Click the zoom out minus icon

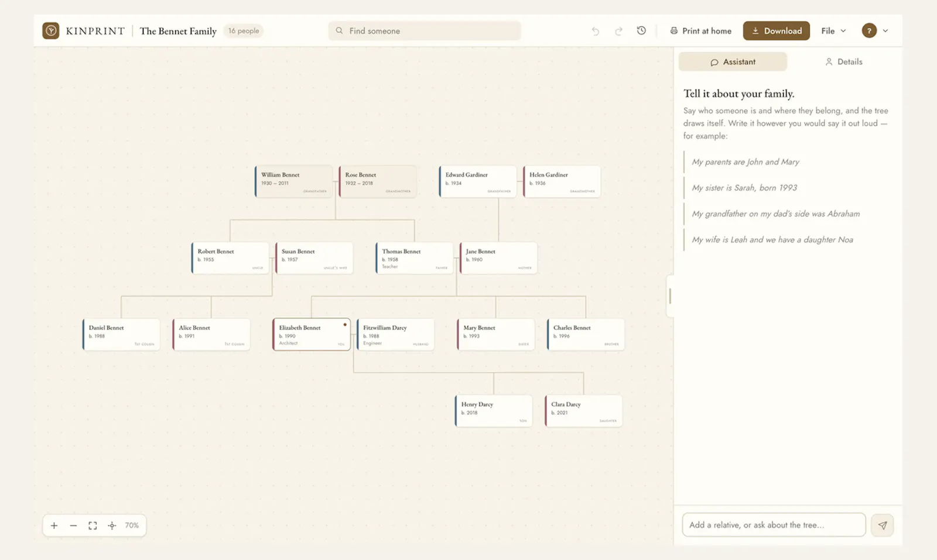click(73, 525)
